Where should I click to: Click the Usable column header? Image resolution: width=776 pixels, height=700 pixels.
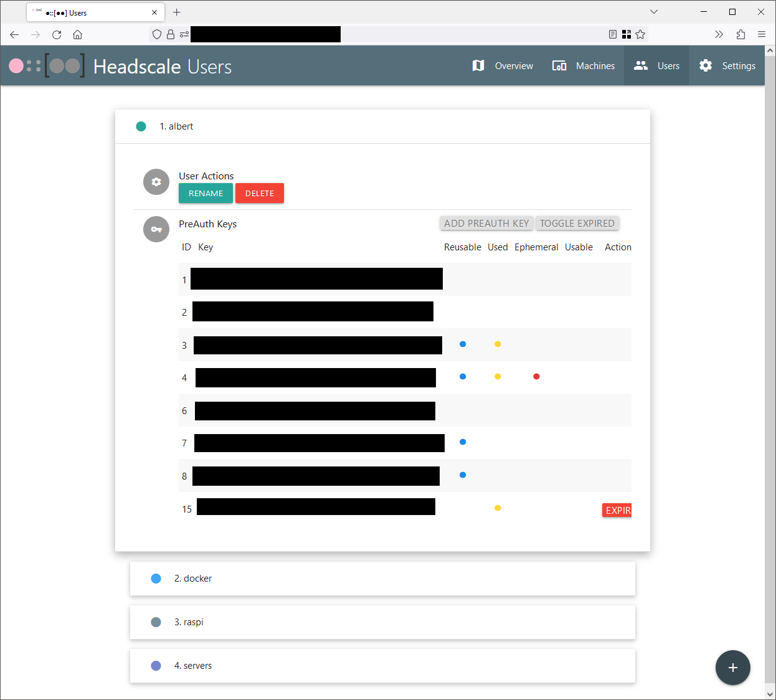[579, 247]
